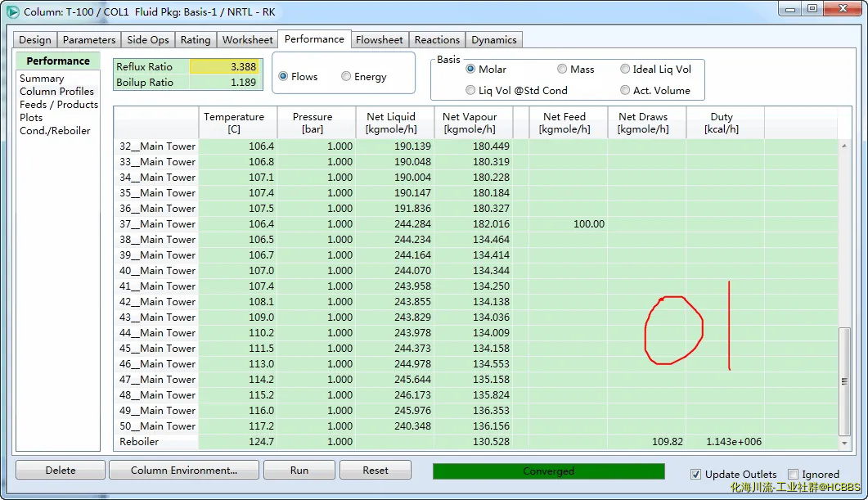Click the 50__Main Tower Net Liquid 240.348
This screenshot has height=500, width=868.
pos(412,426)
